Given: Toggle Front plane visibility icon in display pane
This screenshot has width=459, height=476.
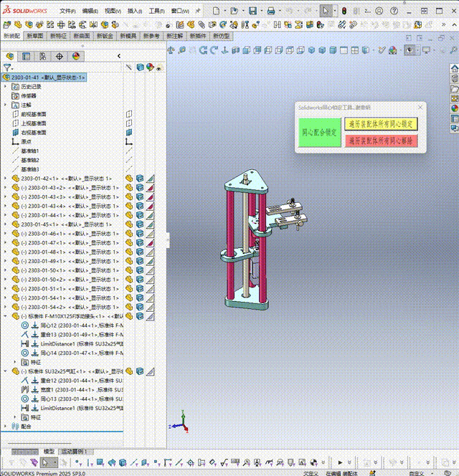Looking at the screenshot, I should pos(129,114).
